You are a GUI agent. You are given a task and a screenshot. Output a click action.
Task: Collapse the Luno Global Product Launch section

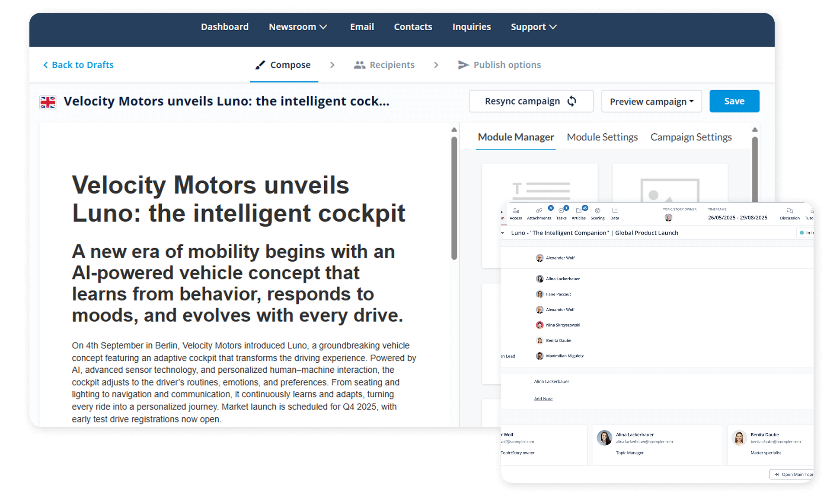click(502, 233)
